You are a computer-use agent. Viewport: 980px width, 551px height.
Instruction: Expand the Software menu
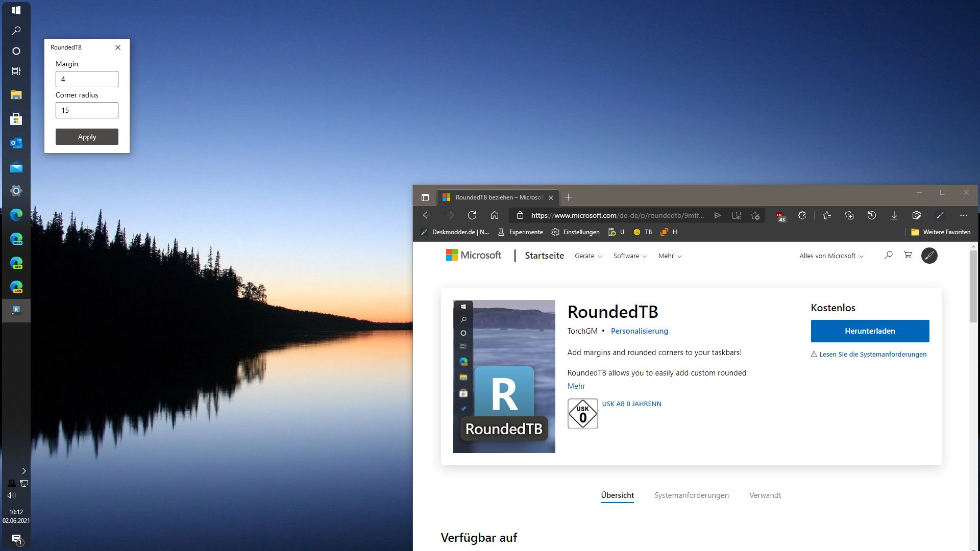tap(630, 256)
